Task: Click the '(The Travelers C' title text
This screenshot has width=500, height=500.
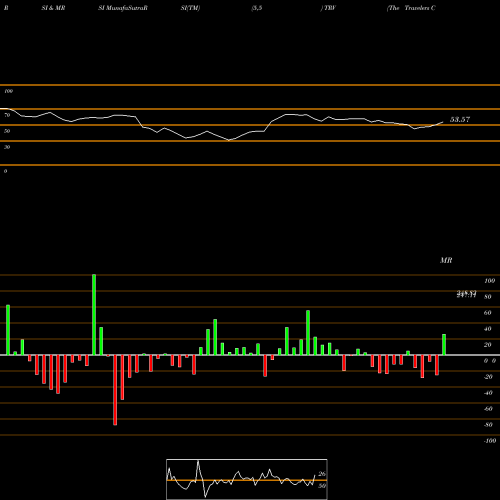Action: pos(411,8)
